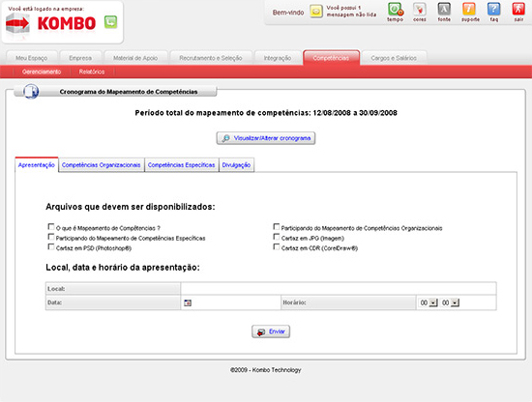Click the cores color icon
This screenshot has width=532, height=402.
(420, 9)
